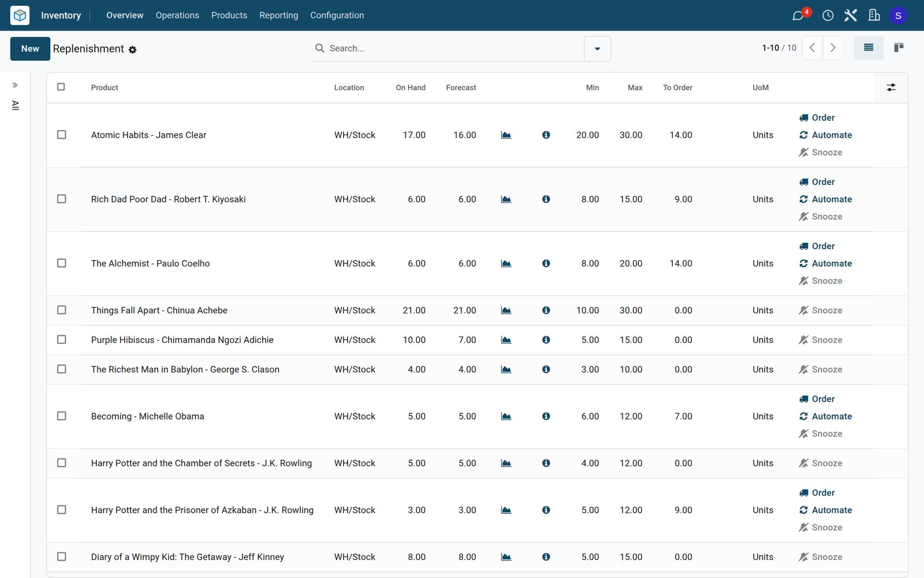The image size is (924, 578).
Task: Open the Reporting menu
Action: point(279,15)
